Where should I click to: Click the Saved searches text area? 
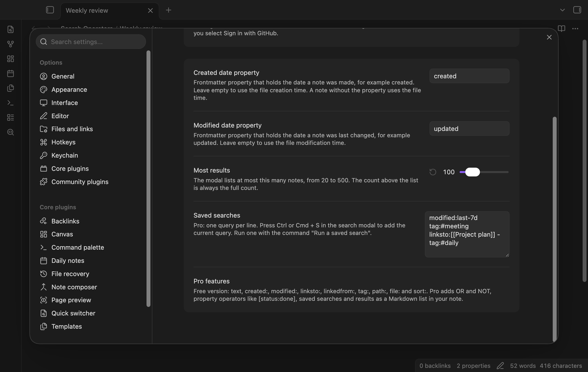point(467,234)
